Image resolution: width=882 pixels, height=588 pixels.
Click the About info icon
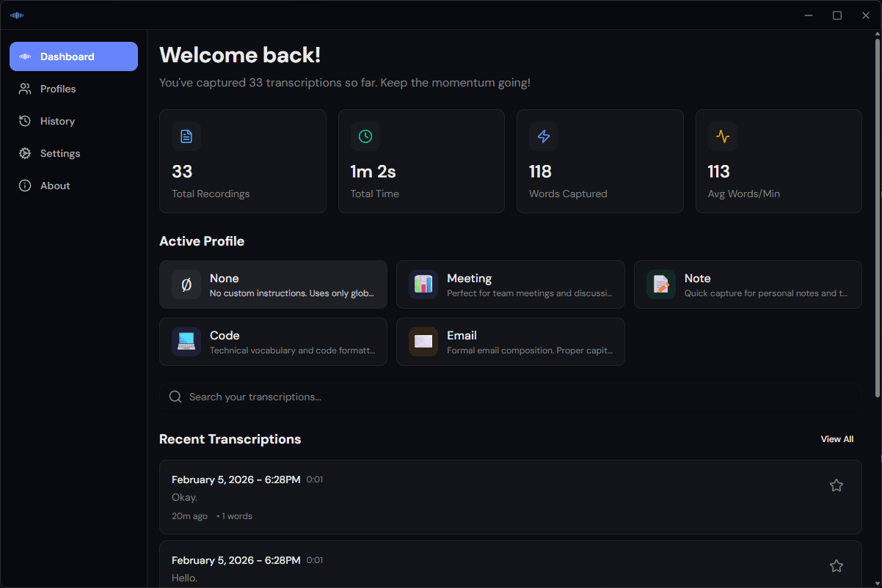24,185
